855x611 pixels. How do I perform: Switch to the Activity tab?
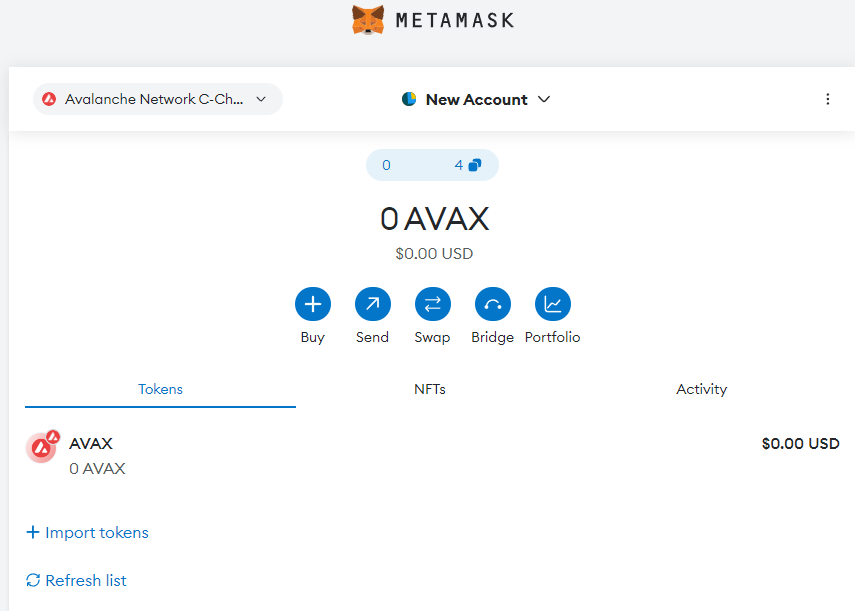(x=701, y=389)
